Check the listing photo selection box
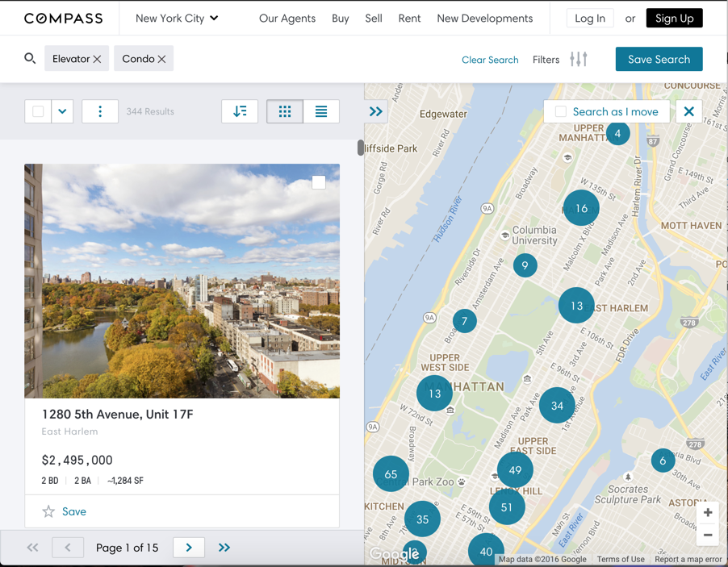The width and height of the screenshot is (728, 567). pos(319,182)
